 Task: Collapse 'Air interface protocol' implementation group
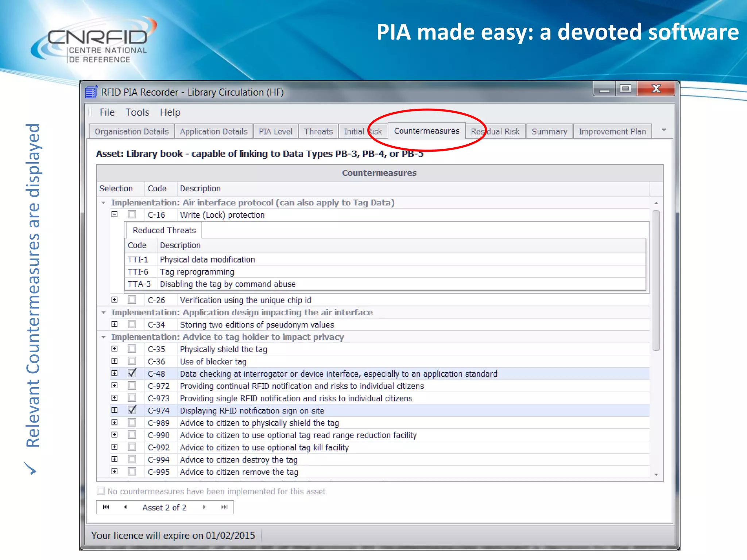pyautogui.click(x=104, y=203)
